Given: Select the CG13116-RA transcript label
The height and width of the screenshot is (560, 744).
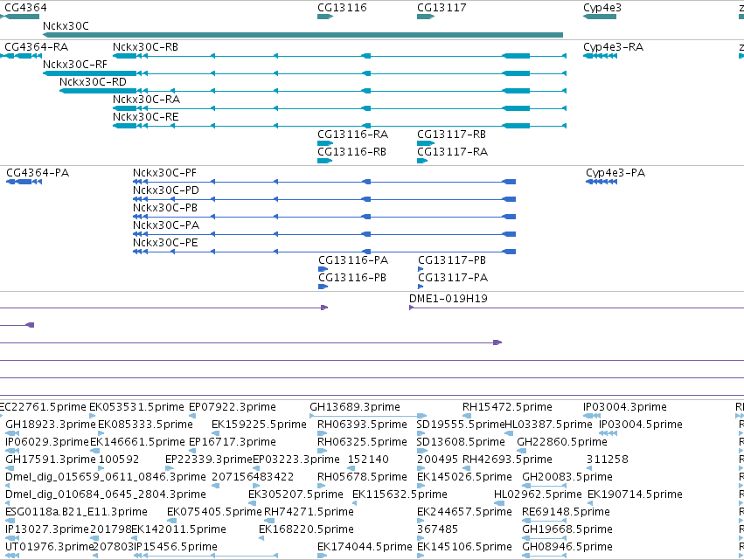Looking at the screenshot, I should [353, 135].
